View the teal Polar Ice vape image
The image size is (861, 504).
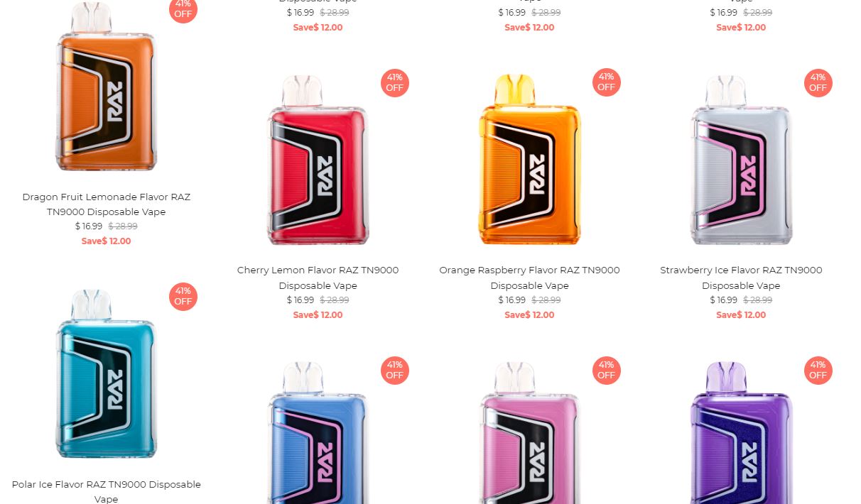pos(106,373)
